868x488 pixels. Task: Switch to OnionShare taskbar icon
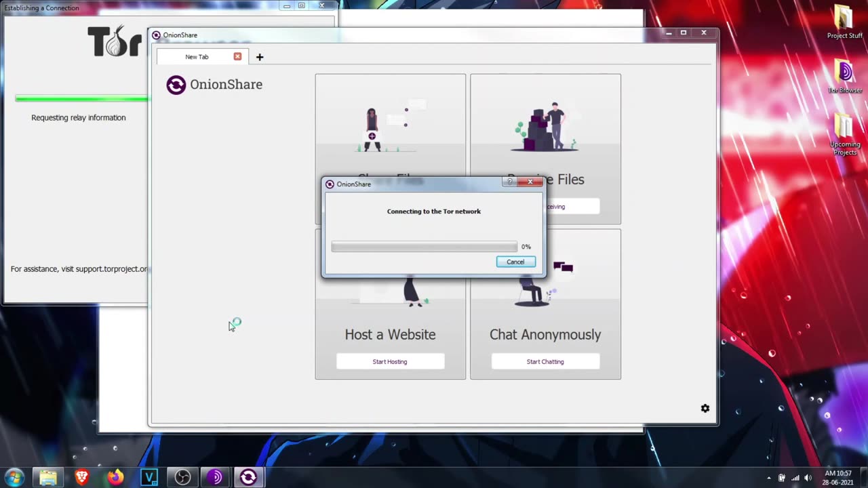point(248,477)
